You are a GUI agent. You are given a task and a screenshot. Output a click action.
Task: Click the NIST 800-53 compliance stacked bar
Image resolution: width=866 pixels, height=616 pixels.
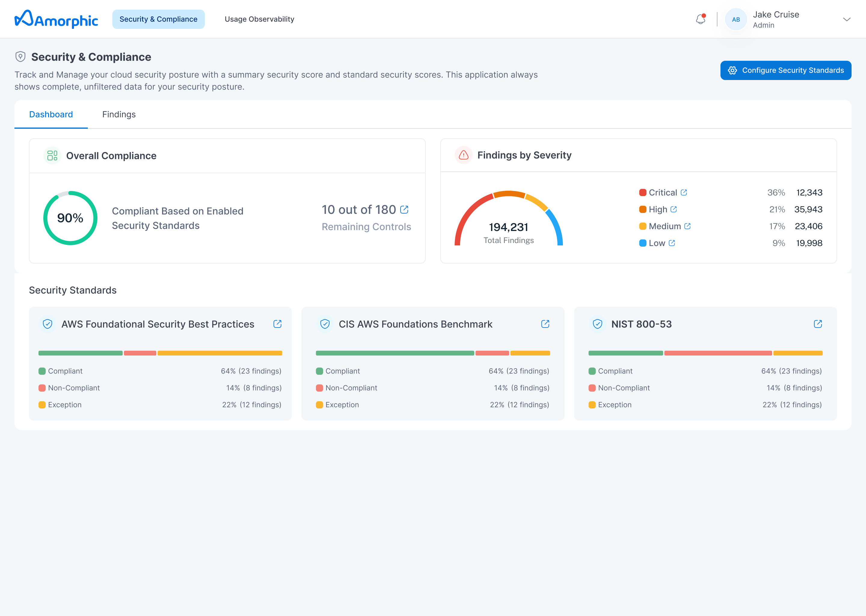pyautogui.click(x=705, y=353)
